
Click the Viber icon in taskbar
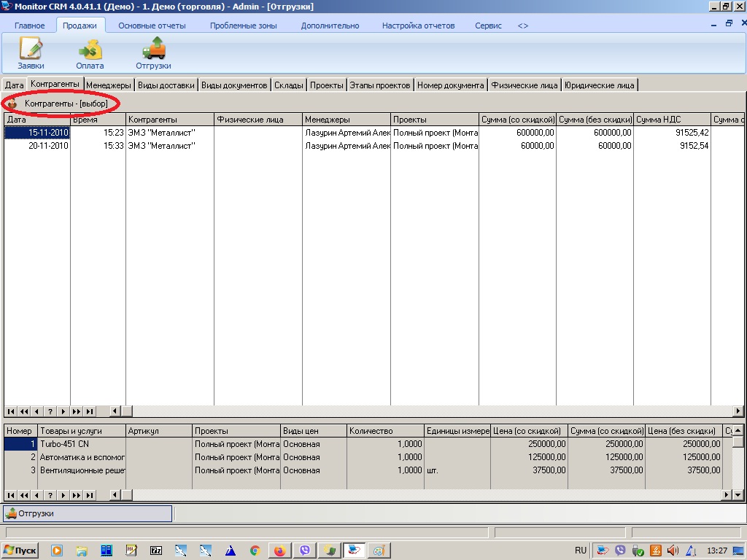[305, 551]
